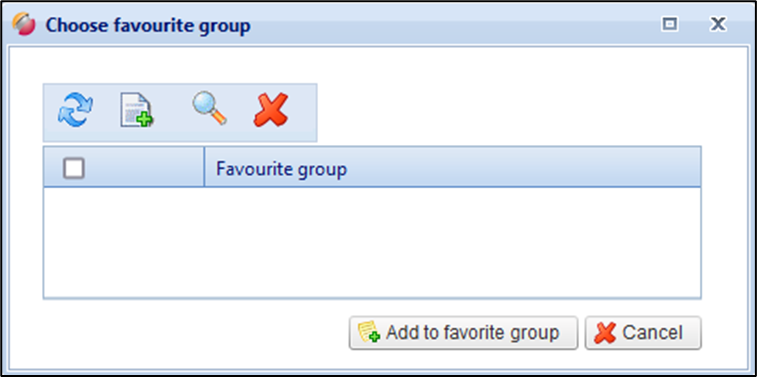This screenshot has width=757, height=377.
Task: Toggle the select-all checkbox in grid header
Action: tap(74, 168)
